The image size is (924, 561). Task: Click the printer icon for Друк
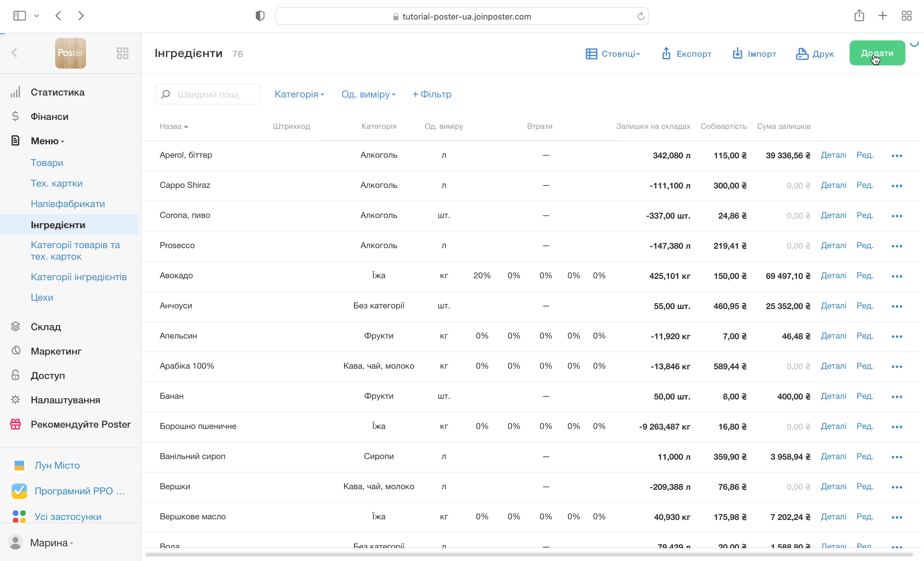(x=802, y=54)
